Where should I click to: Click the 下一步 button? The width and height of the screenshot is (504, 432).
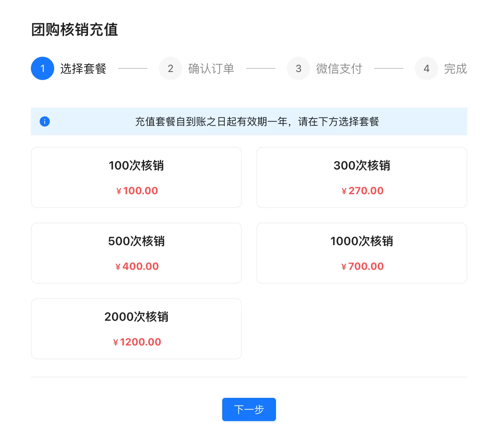tap(249, 409)
